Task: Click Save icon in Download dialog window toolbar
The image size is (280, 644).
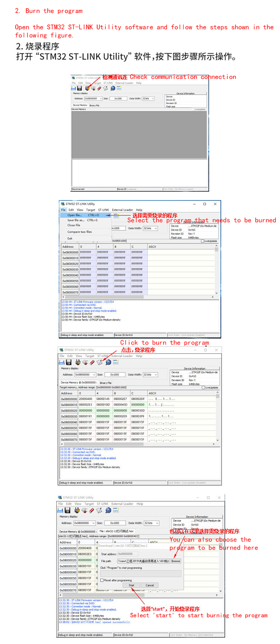Action: pos(68,510)
